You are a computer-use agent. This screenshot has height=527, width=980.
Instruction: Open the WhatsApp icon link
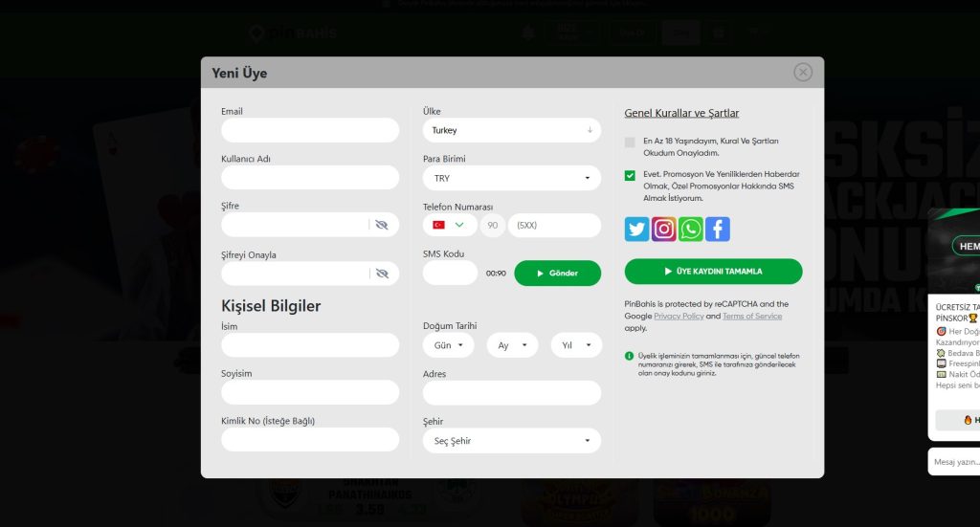pos(690,229)
